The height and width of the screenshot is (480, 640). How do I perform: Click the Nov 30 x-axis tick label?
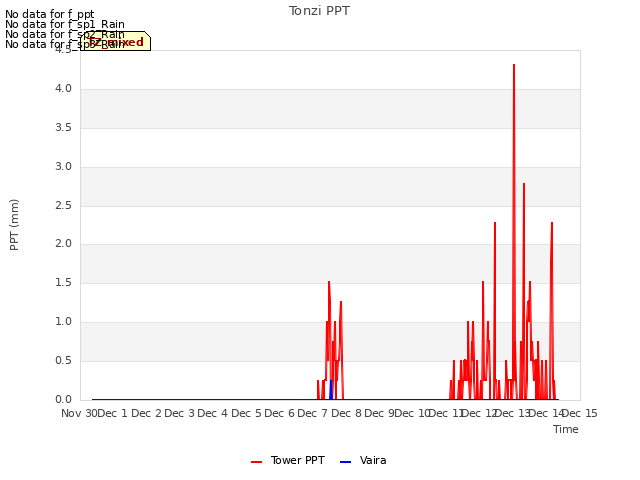tap(79, 413)
